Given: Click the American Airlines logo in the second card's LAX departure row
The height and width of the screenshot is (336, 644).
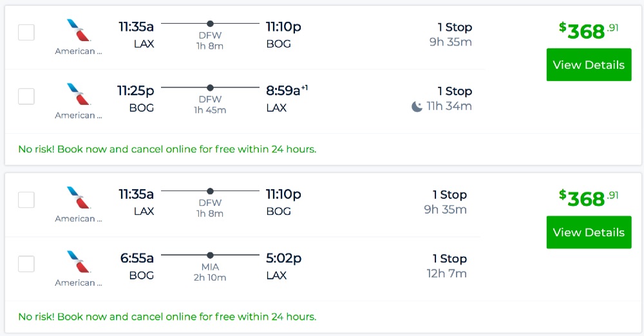Looking at the screenshot, I should pos(79,198).
